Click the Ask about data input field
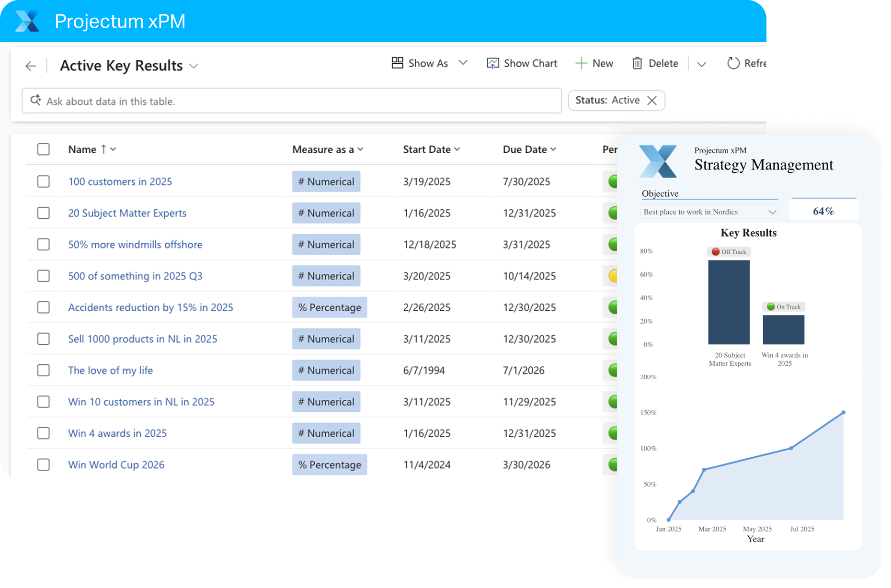Viewport: 891px width, 588px height. coord(297,101)
